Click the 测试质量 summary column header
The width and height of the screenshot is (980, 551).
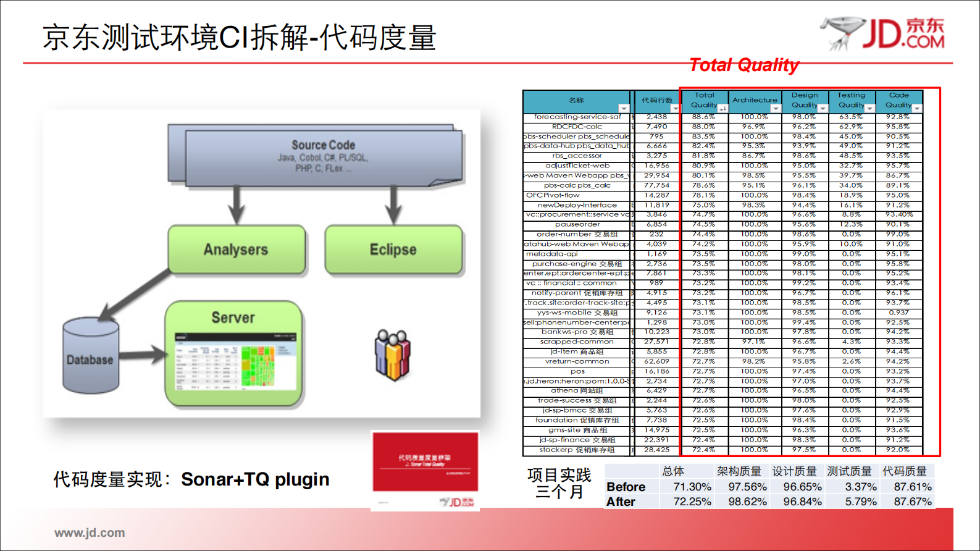(x=849, y=471)
